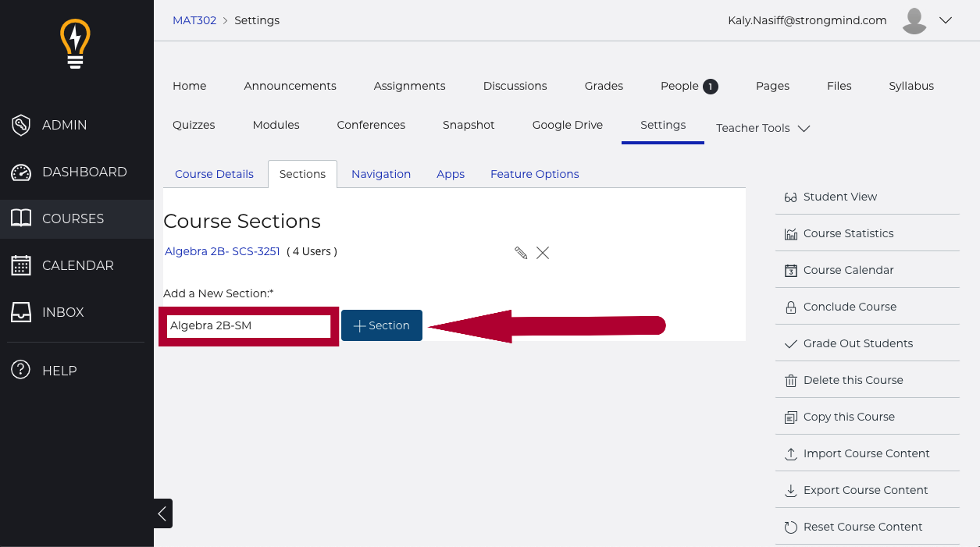Open the Inbox tray icon
The image size is (980, 547).
click(x=21, y=312)
